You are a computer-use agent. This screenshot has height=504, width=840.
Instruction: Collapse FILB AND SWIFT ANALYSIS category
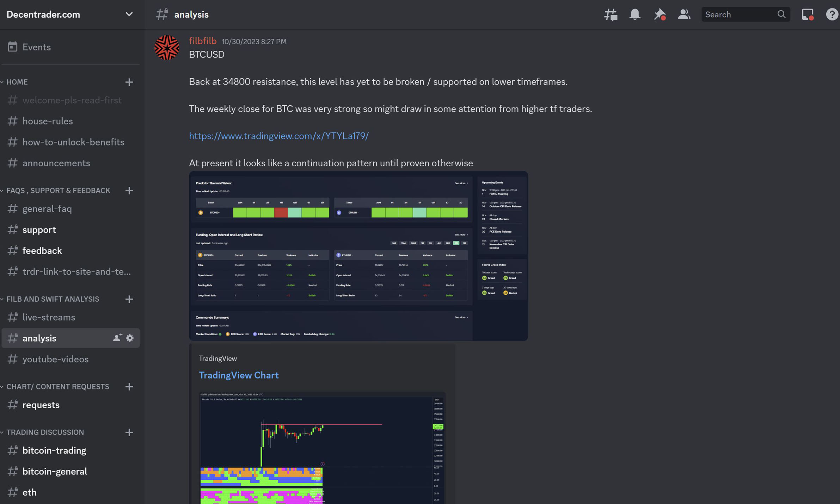[x=53, y=299]
